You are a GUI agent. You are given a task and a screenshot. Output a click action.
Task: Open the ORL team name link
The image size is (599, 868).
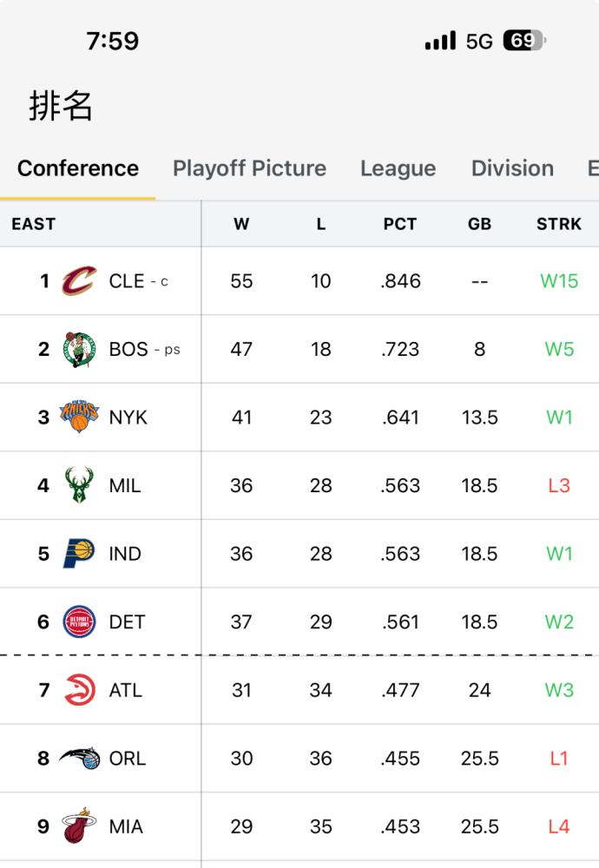click(x=128, y=759)
